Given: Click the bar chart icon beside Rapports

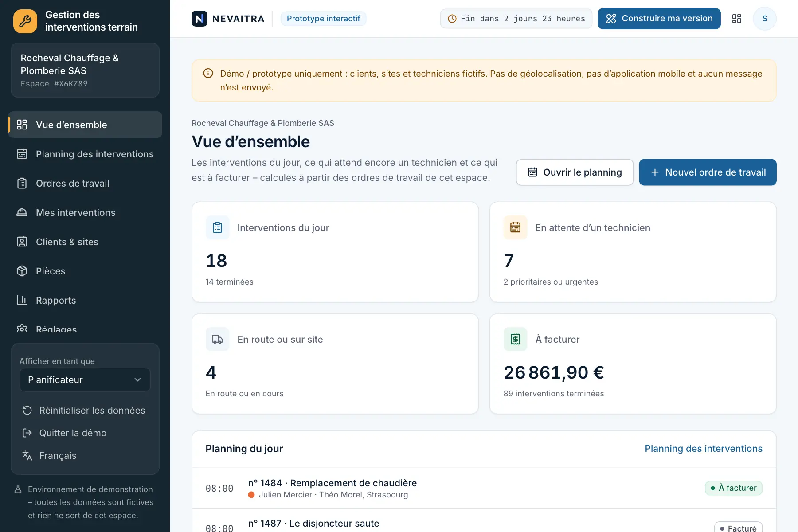Looking at the screenshot, I should 22,300.
